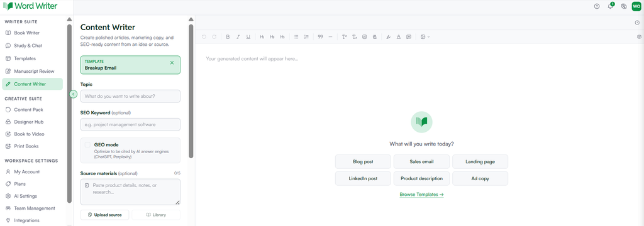
Task: Click the comment bubble icon
Action: [x=409, y=37]
